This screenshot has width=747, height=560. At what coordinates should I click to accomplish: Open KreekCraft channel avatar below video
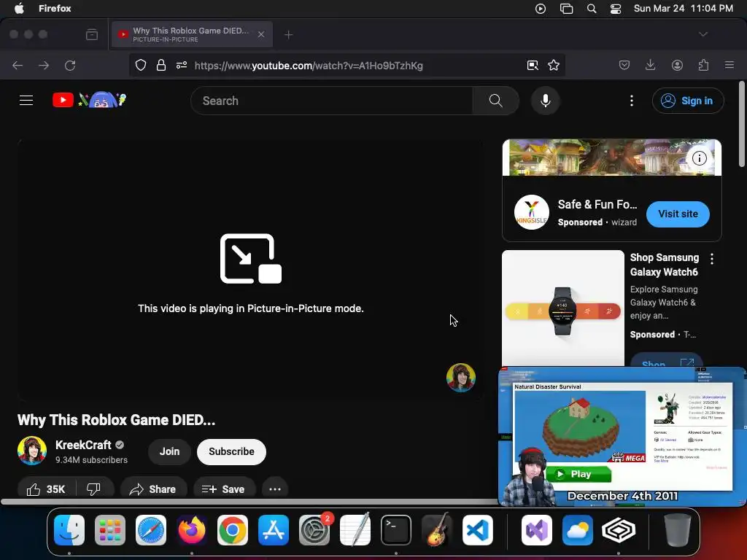(32, 451)
